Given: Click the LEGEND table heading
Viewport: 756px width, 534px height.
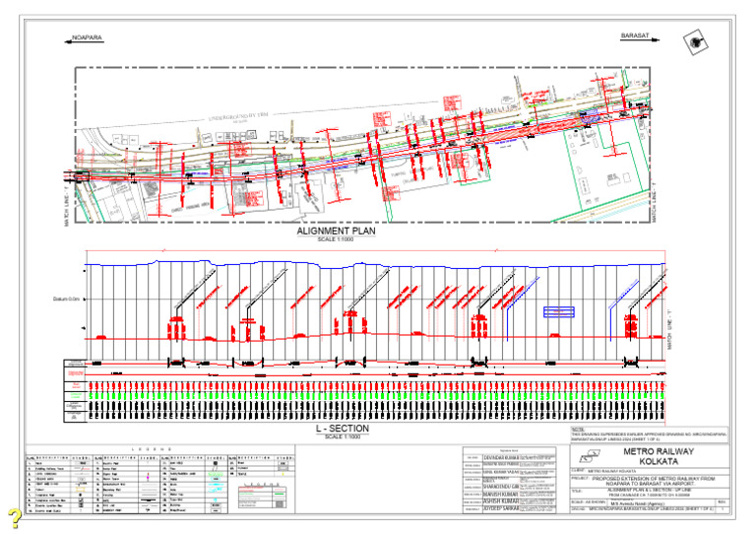Looking at the screenshot, I should [152, 449].
